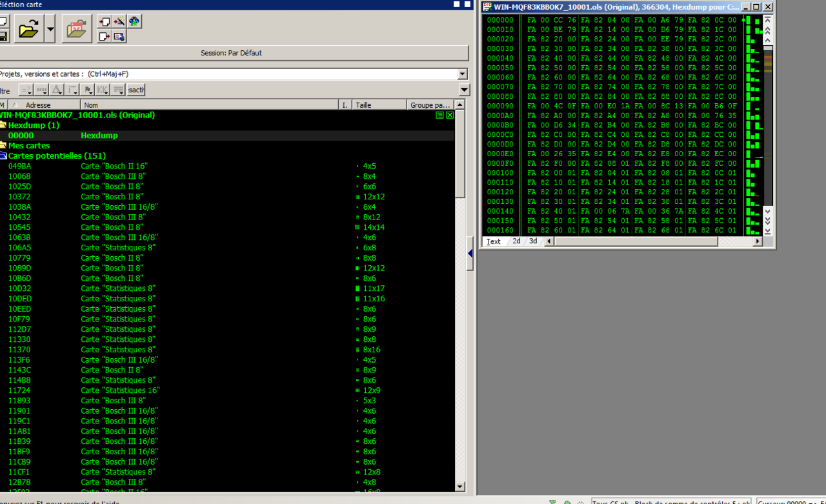Viewport: 826px width, 504px height.
Task: Open the dropdown arrow beside the open-folder icon
Action: tap(50, 28)
